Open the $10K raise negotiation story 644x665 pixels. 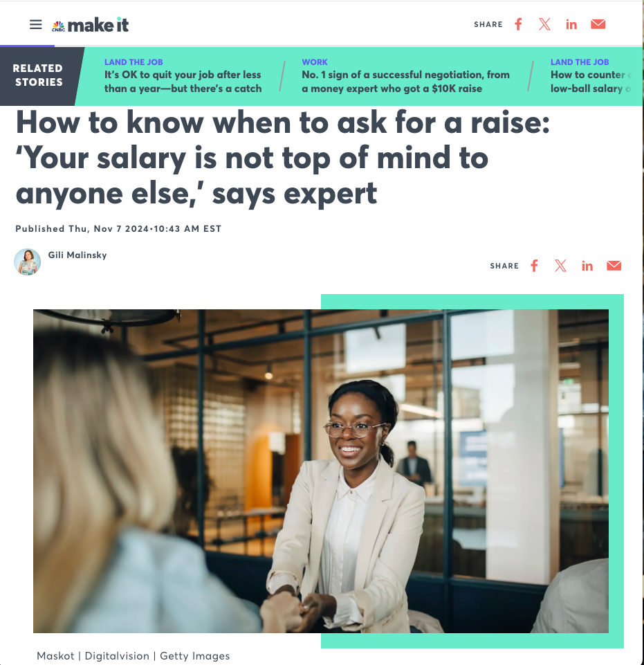tap(405, 82)
